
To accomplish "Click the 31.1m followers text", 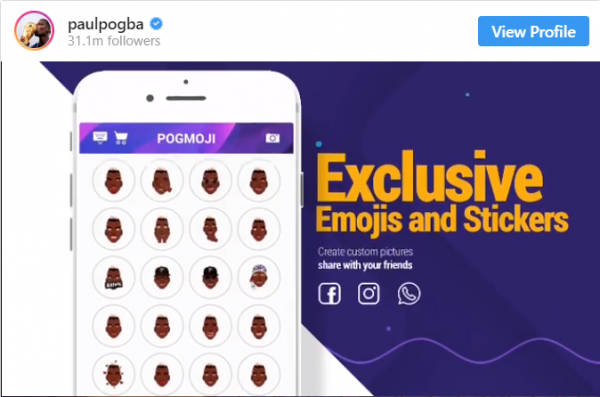I will [114, 41].
